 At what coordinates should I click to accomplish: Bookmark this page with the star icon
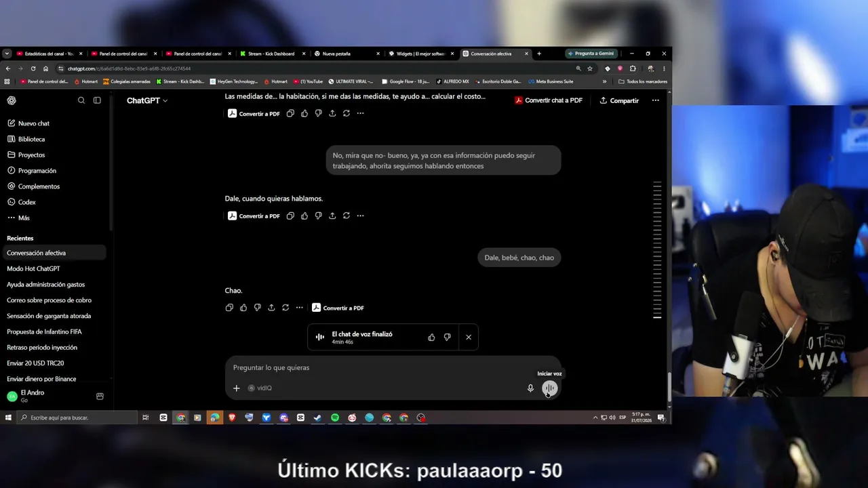(x=590, y=68)
